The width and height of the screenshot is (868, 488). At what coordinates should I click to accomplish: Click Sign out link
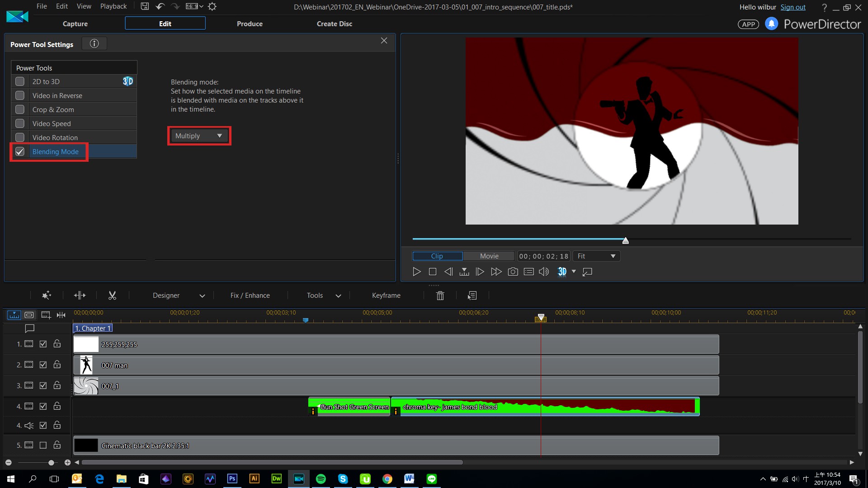click(793, 7)
